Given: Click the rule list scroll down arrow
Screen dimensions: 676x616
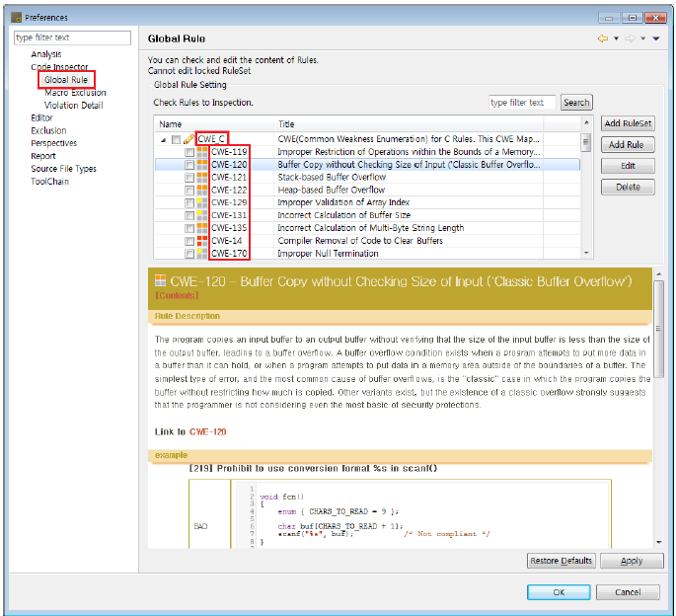Looking at the screenshot, I should tap(586, 253).
